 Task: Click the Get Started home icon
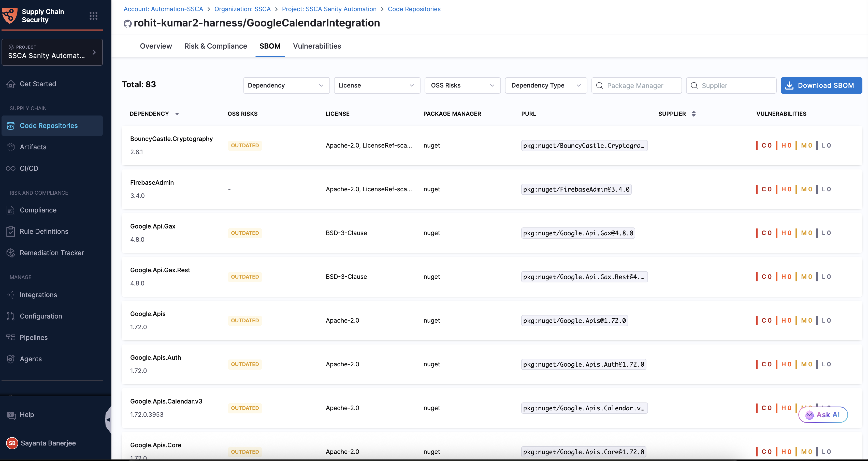(x=11, y=84)
